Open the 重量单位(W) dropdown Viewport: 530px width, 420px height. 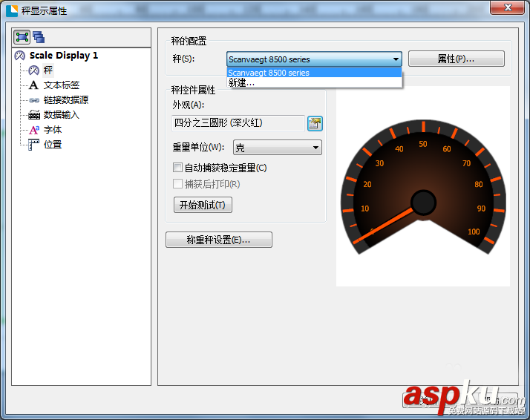pyautogui.click(x=278, y=148)
